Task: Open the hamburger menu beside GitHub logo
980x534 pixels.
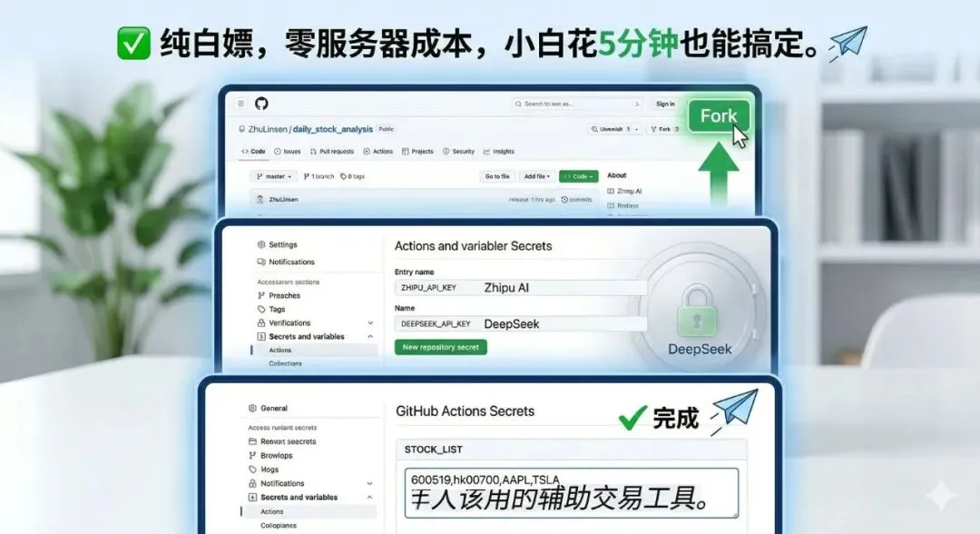Action: click(240, 104)
